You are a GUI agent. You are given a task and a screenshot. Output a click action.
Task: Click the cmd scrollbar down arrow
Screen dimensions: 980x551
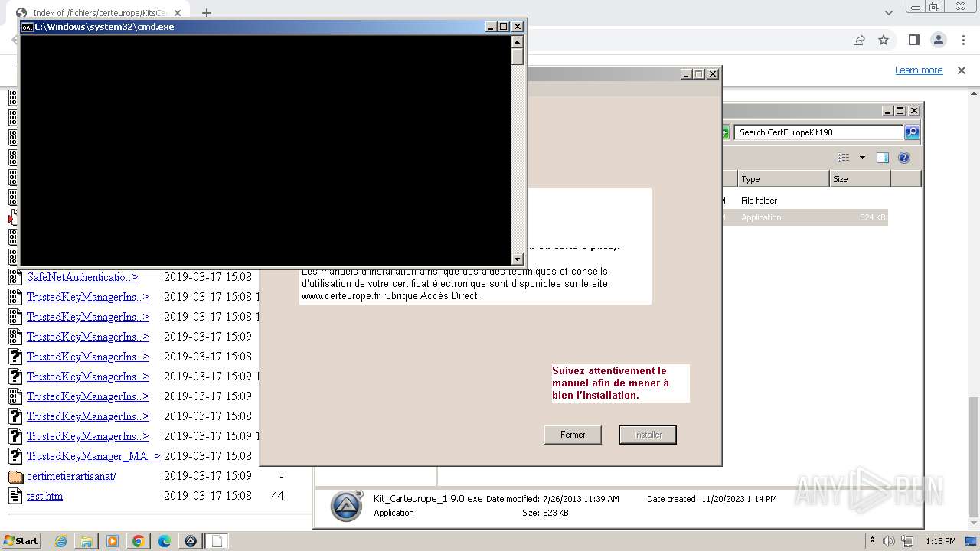(x=518, y=259)
